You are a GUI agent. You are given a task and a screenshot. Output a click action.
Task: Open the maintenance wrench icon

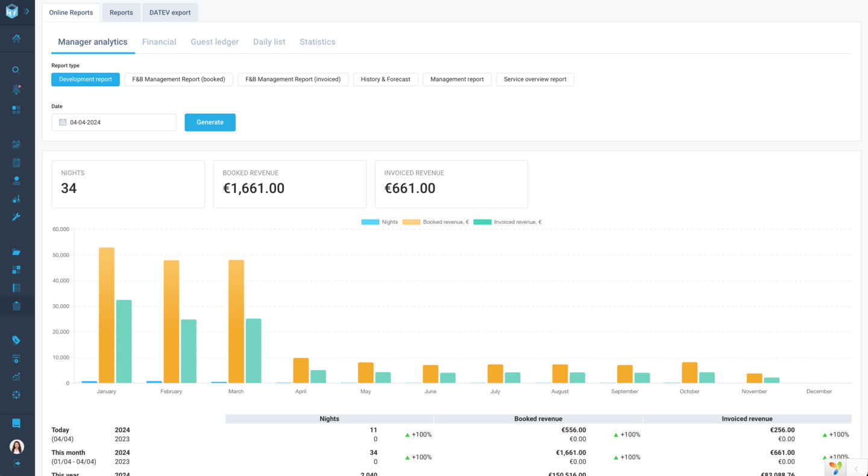point(16,217)
